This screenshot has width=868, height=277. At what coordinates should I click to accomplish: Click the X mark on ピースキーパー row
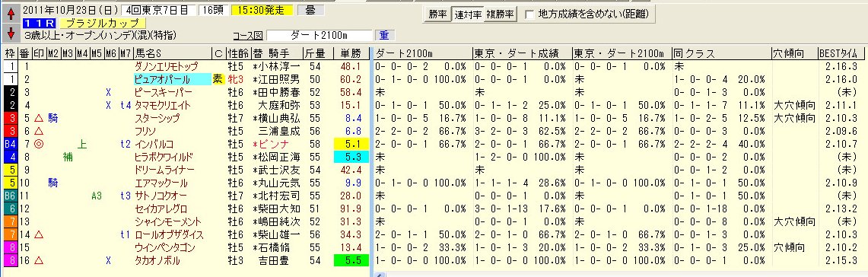pyautogui.click(x=109, y=93)
